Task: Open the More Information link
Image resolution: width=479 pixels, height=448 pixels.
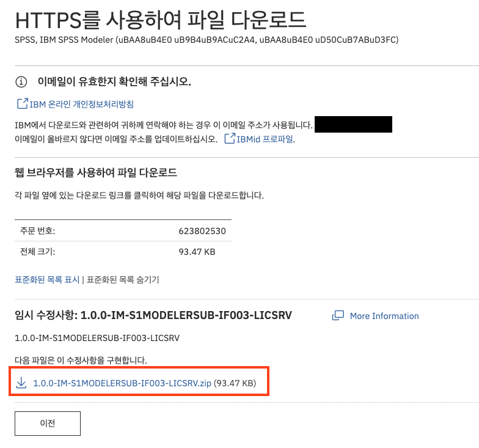Action: pyautogui.click(x=384, y=316)
